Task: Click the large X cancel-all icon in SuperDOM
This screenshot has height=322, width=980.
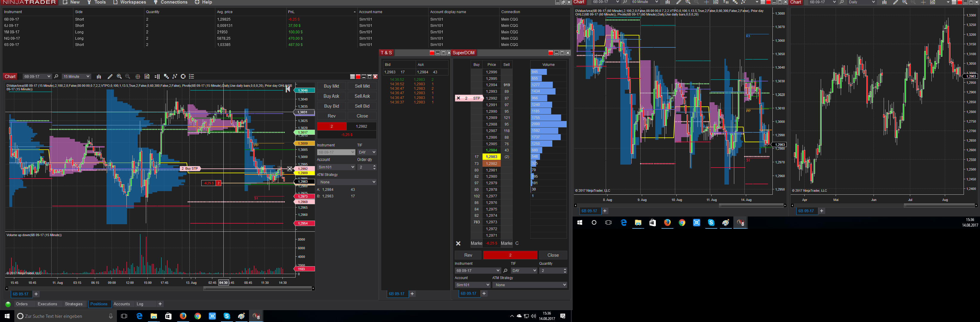Action: pyautogui.click(x=458, y=243)
